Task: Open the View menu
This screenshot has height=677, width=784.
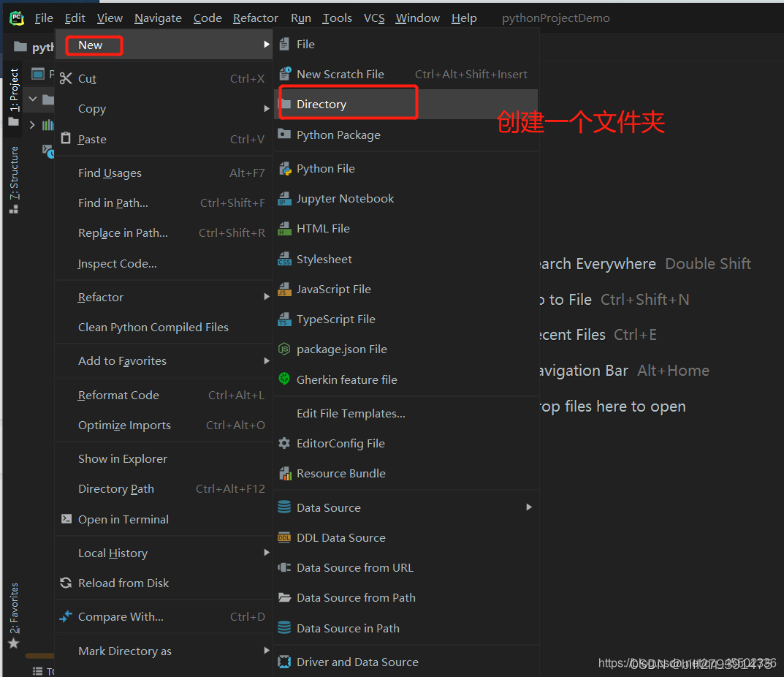Action: coord(110,18)
